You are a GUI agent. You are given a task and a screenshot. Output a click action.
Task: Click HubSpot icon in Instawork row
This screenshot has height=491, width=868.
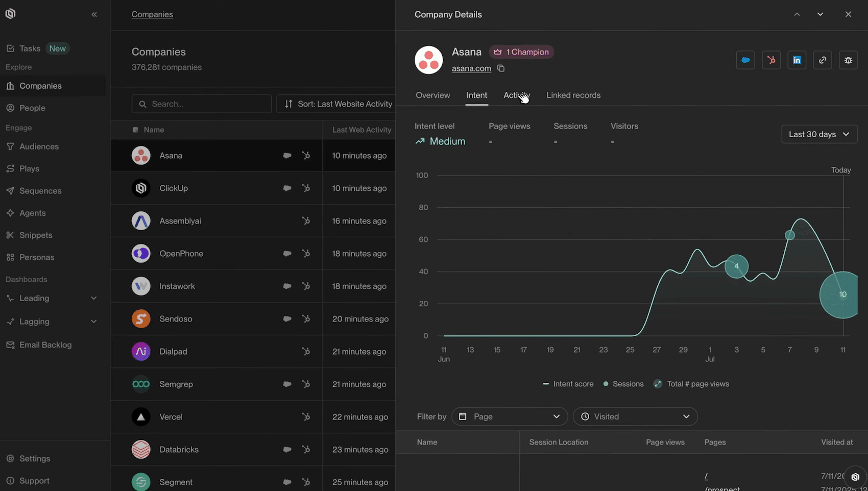(x=306, y=286)
